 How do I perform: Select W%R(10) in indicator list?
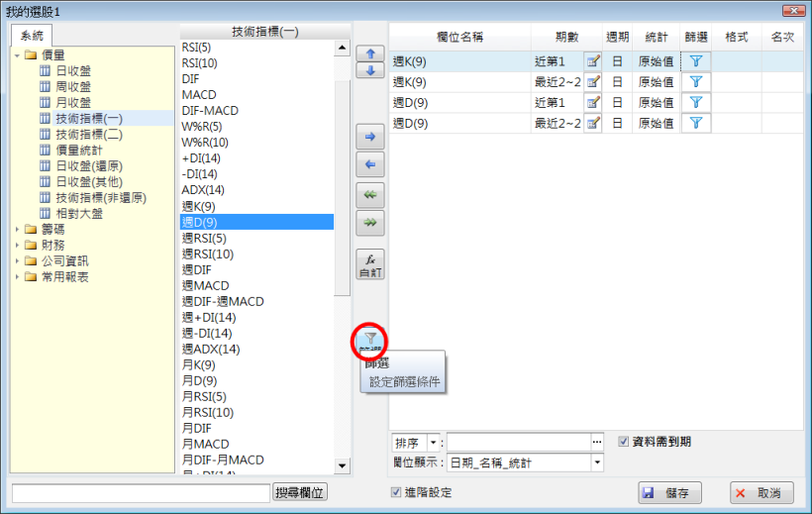coord(205,143)
